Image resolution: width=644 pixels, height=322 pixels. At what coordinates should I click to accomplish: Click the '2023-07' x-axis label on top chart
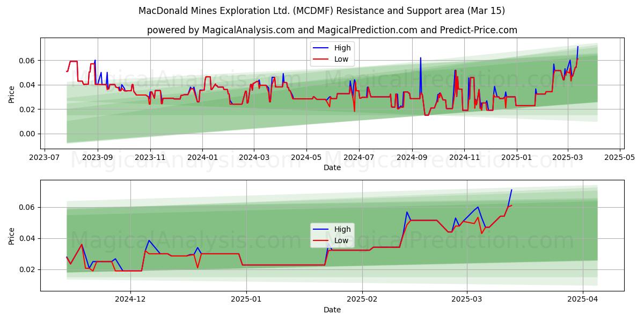[45, 158]
